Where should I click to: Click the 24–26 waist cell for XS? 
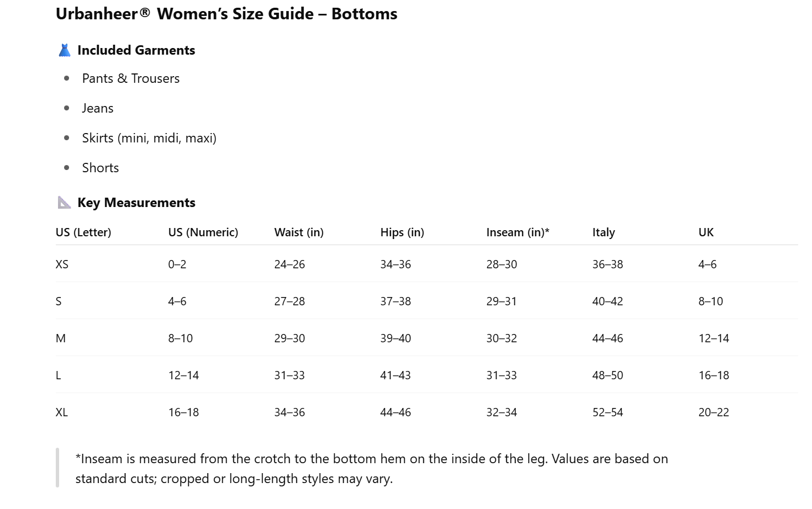(289, 264)
